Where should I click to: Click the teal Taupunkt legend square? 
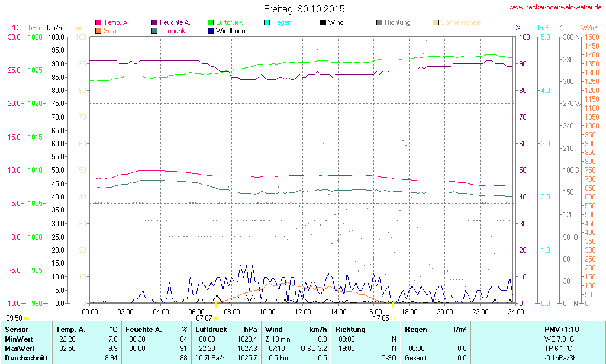point(154,31)
